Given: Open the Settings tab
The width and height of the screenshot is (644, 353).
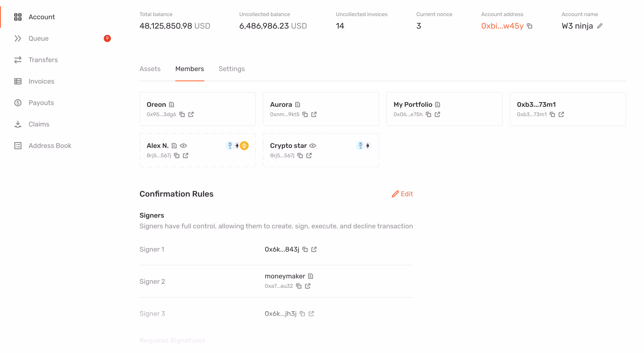Looking at the screenshot, I should [x=231, y=69].
